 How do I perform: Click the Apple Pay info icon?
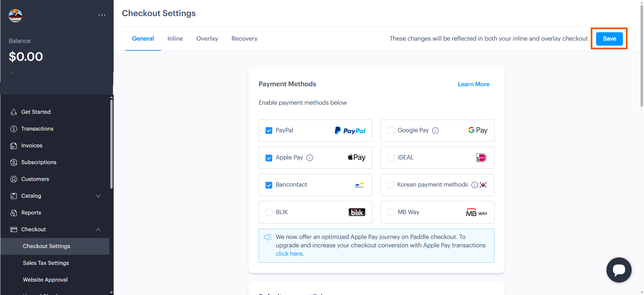pyautogui.click(x=310, y=158)
